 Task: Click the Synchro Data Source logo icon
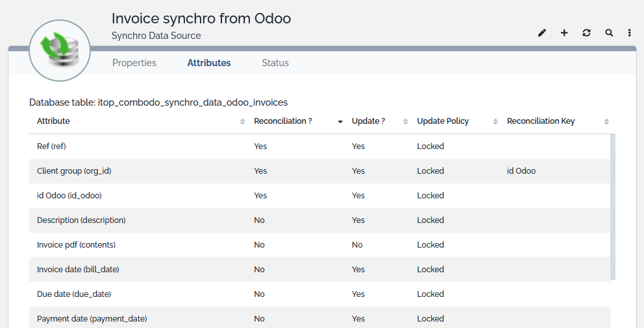pyautogui.click(x=60, y=51)
